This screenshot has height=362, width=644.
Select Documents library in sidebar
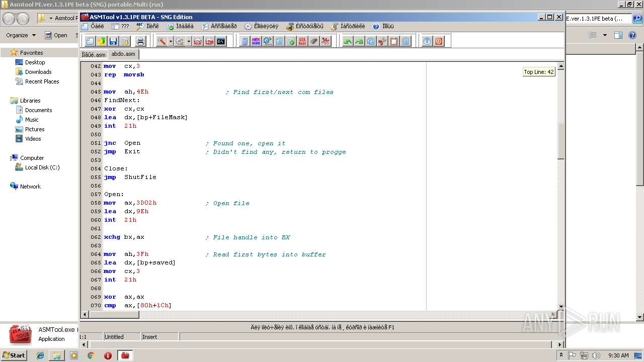tap(34, 110)
